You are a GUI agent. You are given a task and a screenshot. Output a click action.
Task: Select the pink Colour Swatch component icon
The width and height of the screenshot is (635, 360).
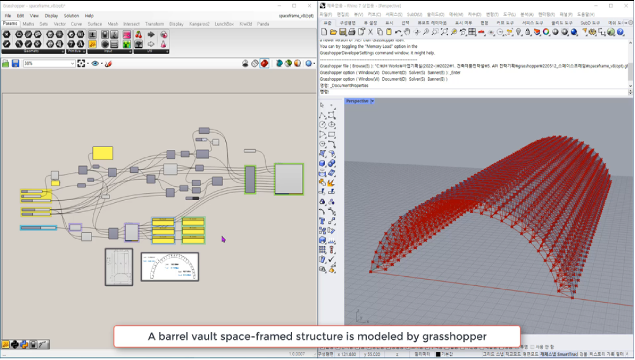point(127,35)
